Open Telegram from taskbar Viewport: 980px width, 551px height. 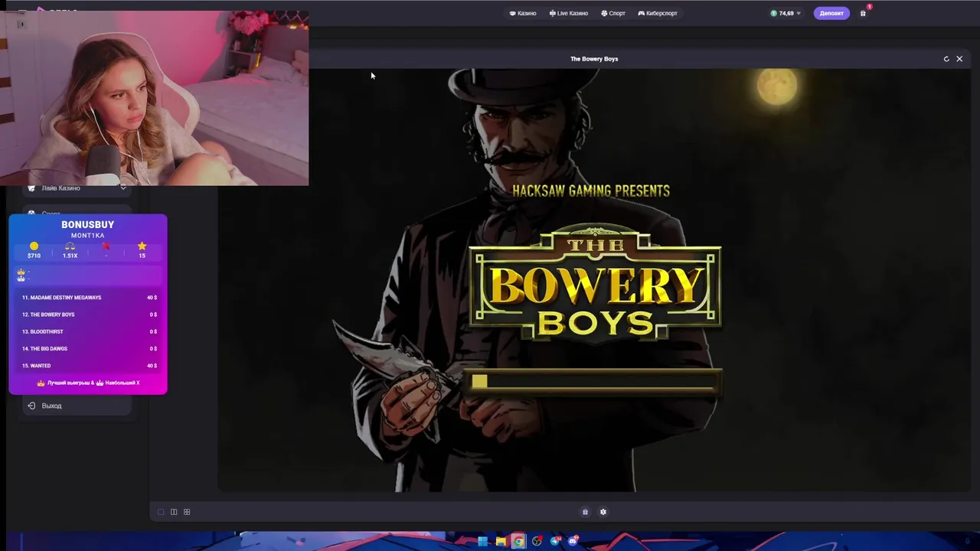click(555, 541)
